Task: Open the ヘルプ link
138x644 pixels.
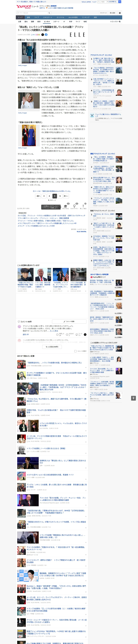Action: pos(94,2)
